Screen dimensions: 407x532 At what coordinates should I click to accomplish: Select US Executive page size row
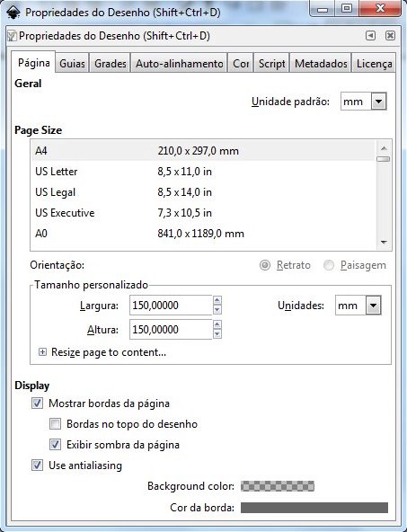(203, 213)
